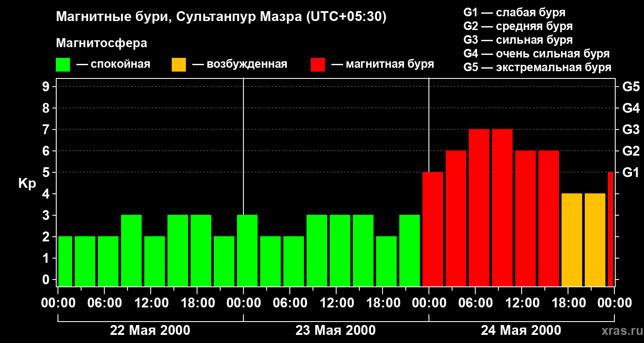This screenshot has height=343, width=644.
Task: Click the 06:00 label of 22 May
Action: 104,303
